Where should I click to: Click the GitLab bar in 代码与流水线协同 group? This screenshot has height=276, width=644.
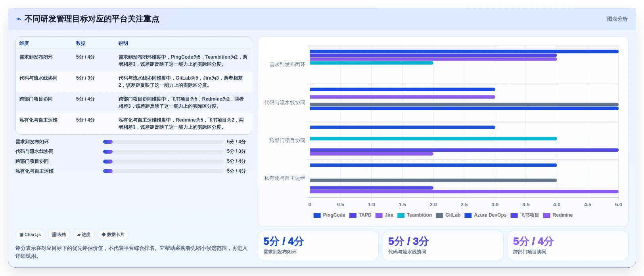point(464,105)
